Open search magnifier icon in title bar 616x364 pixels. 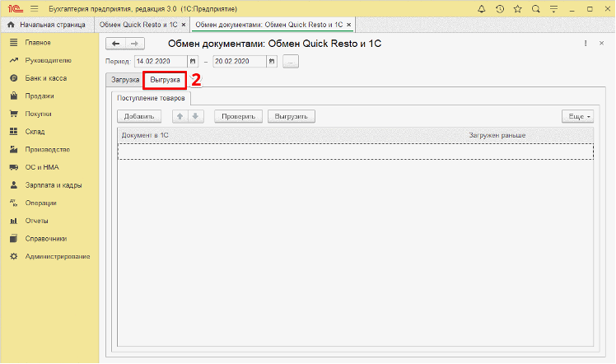pyautogui.click(x=536, y=8)
